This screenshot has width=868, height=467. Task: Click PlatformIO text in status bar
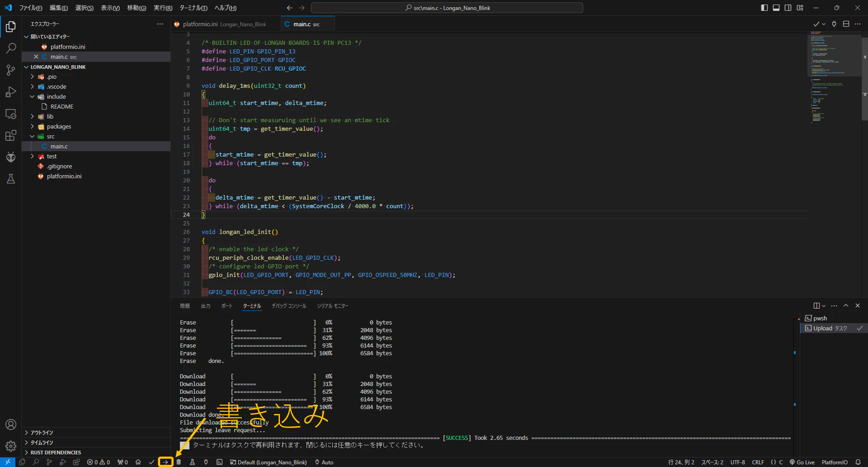[x=834, y=462]
